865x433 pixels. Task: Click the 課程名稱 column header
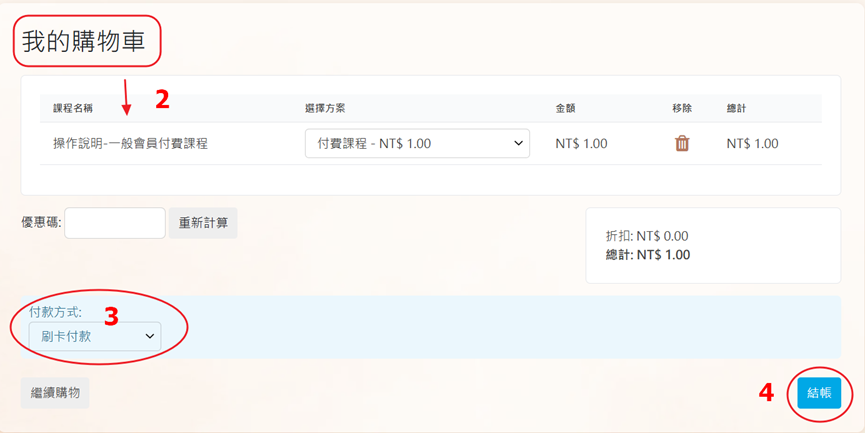point(73,108)
